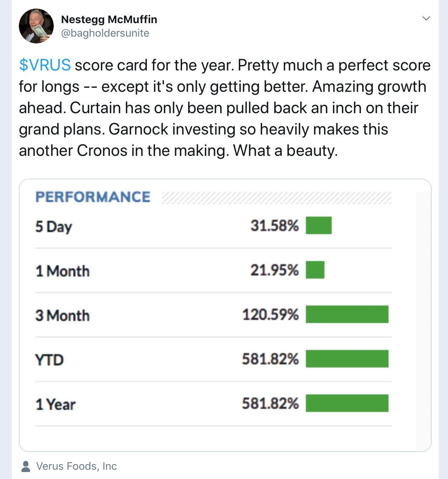Screen dimensions: 448x479
Task: Click the @bagholdersunite handle
Action: [x=105, y=33]
